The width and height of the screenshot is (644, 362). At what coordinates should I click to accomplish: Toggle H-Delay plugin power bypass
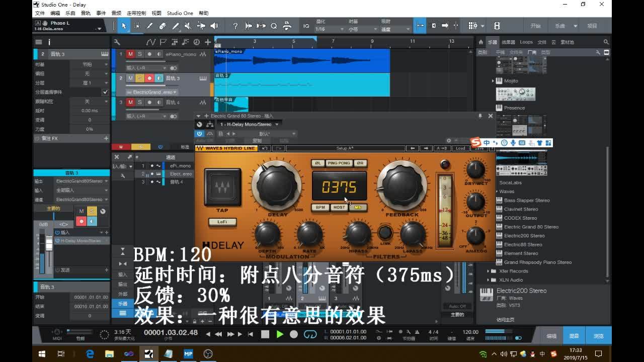pos(200,134)
